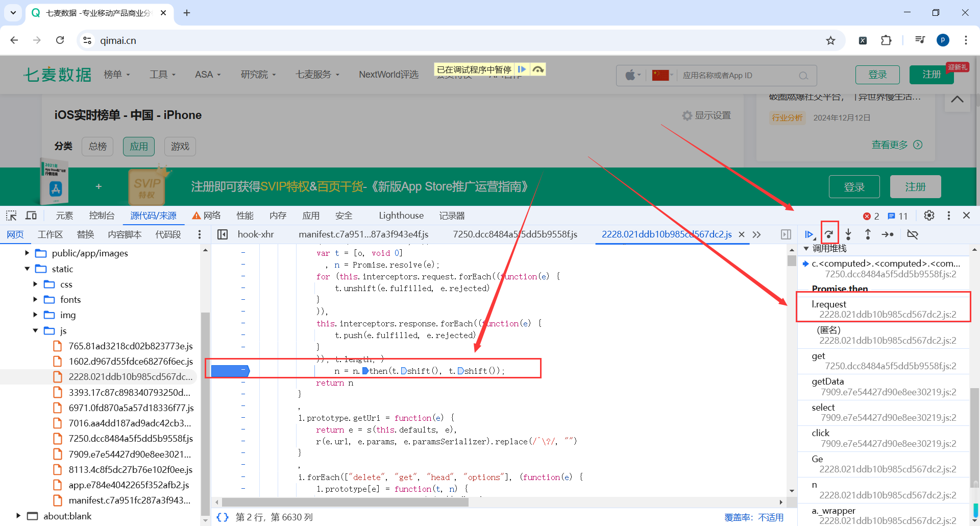Follow the 查看更多 link
Viewport: 980px width, 526px height.
click(897, 145)
